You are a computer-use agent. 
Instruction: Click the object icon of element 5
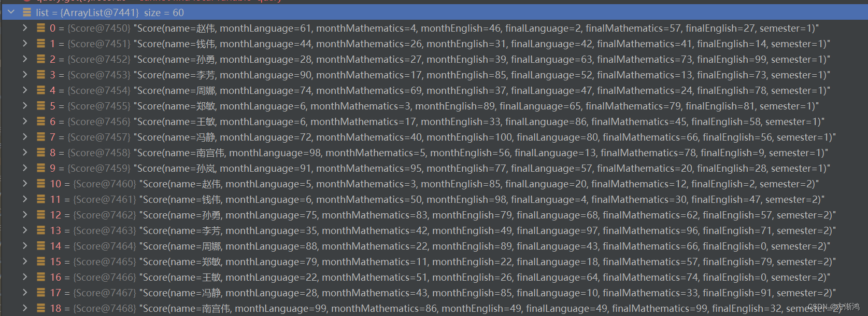[x=41, y=106]
